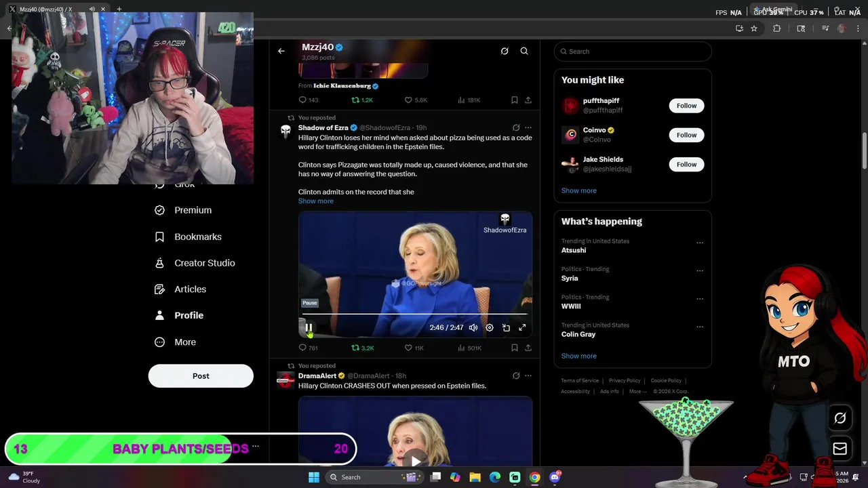Open Grok explain icon on DramaAlert post
Screen dimensions: 868x488
pyautogui.click(x=516, y=375)
